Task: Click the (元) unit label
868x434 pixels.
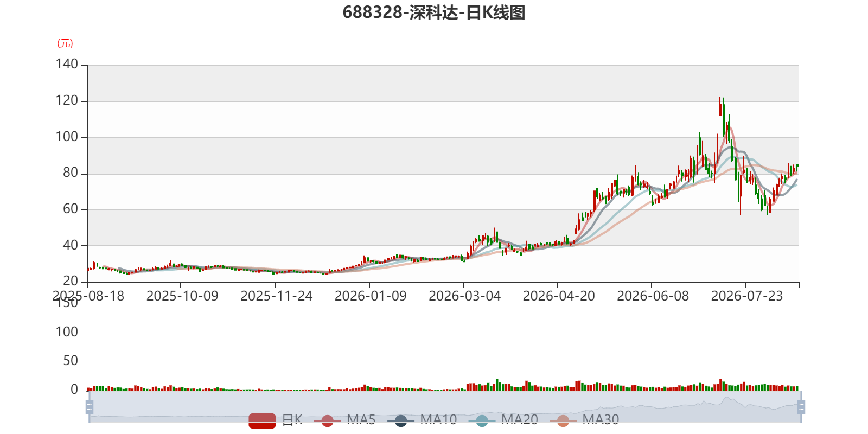Action: click(x=65, y=43)
